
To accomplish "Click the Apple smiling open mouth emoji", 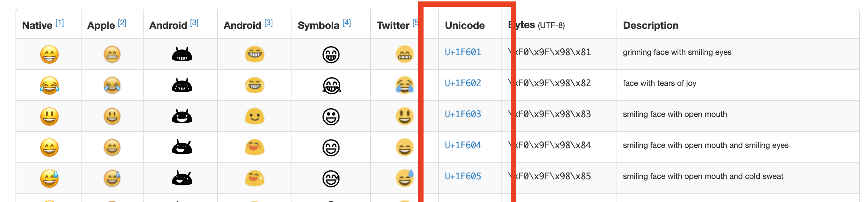I will pyautogui.click(x=112, y=117).
